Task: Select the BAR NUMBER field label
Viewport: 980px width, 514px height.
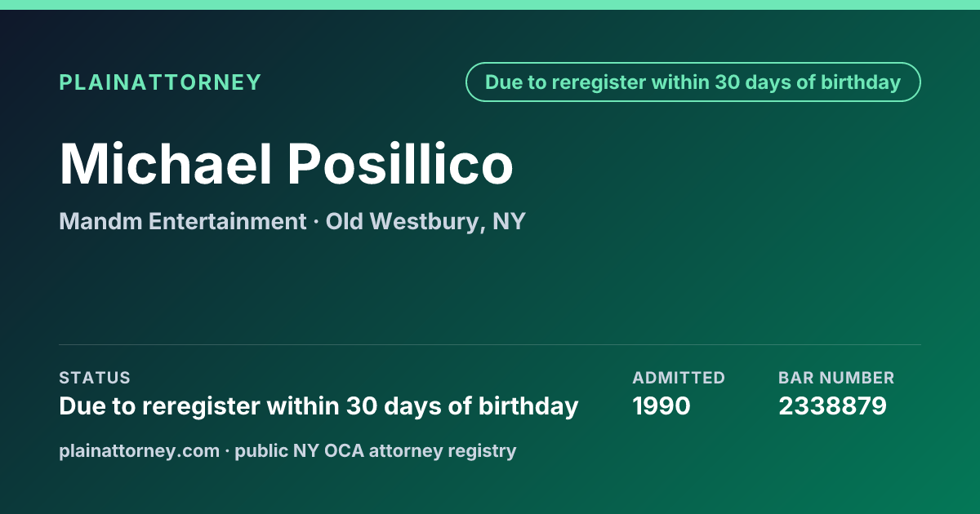Action: tap(836, 378)
